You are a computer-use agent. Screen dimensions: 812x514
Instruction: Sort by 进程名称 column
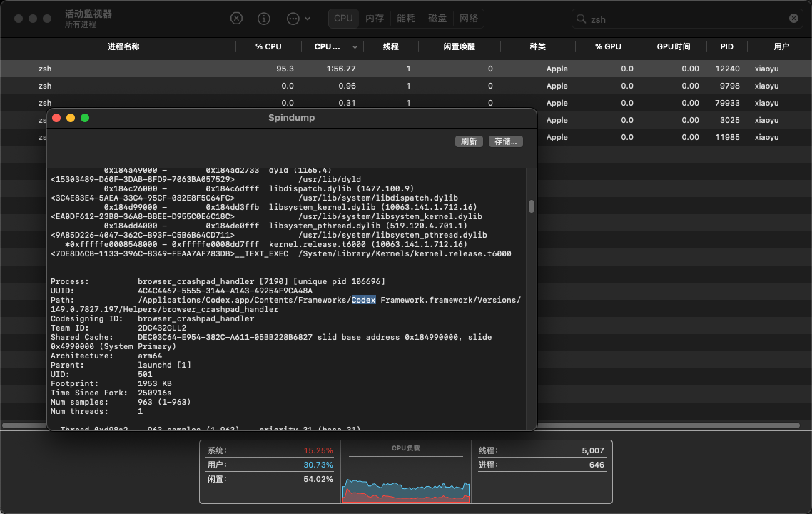123,46
